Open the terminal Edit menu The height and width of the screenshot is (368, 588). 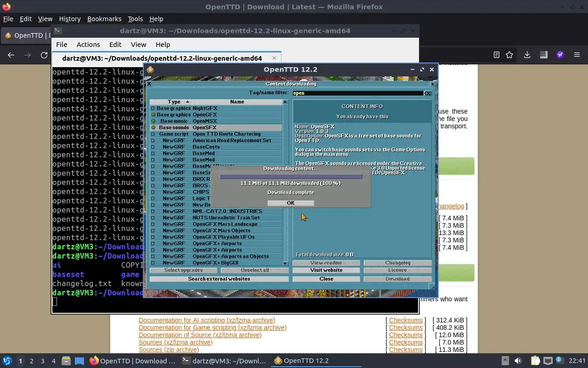coord(115,45)
